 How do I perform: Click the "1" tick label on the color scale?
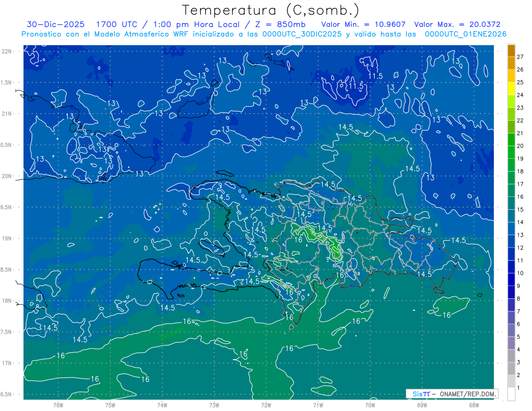[519, 388]
